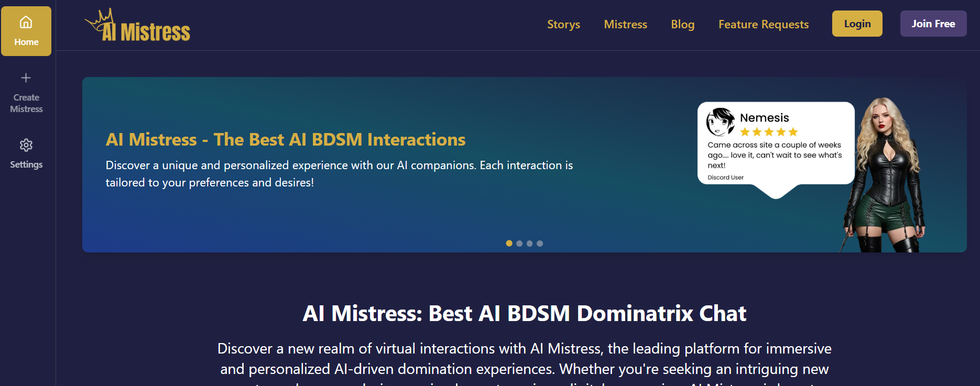980x386 pixels.
Task: Open the Home sidebar item
Action: click(26, 31)
